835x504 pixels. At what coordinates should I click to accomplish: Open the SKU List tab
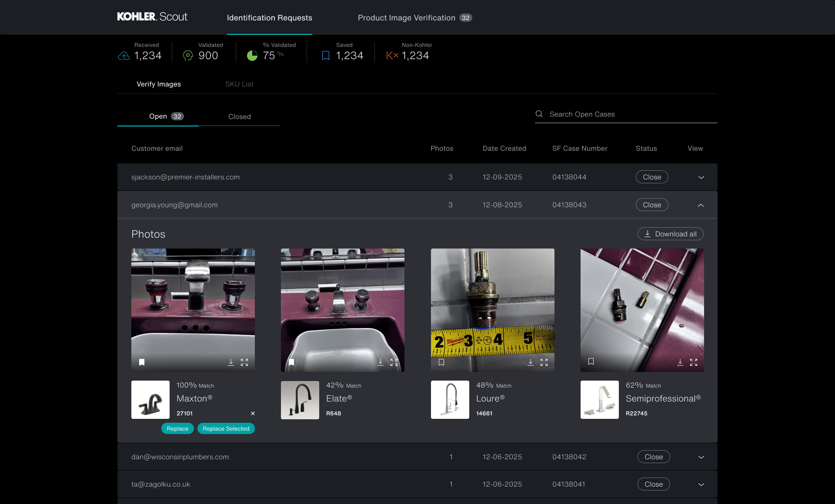[x=239, y=84]
